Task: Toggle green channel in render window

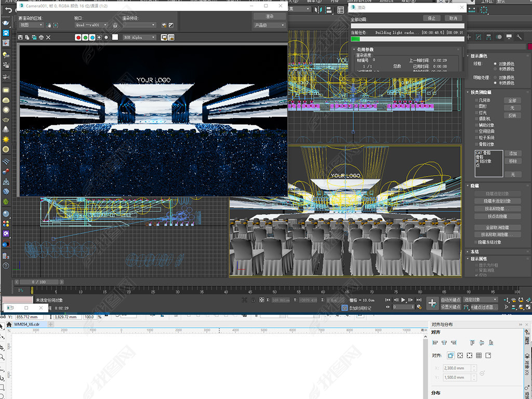Action: click(x=85, y=37)
